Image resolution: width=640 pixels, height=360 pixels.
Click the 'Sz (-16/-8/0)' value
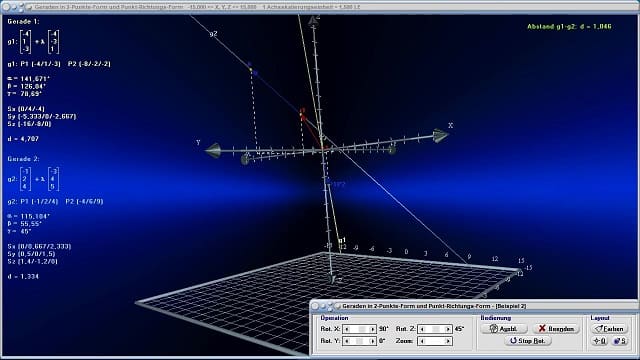(29, 124)
